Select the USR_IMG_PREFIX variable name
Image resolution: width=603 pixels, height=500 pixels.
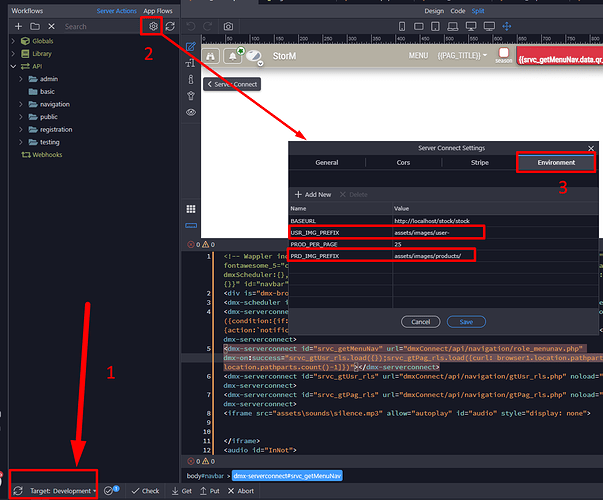point(315,233)
